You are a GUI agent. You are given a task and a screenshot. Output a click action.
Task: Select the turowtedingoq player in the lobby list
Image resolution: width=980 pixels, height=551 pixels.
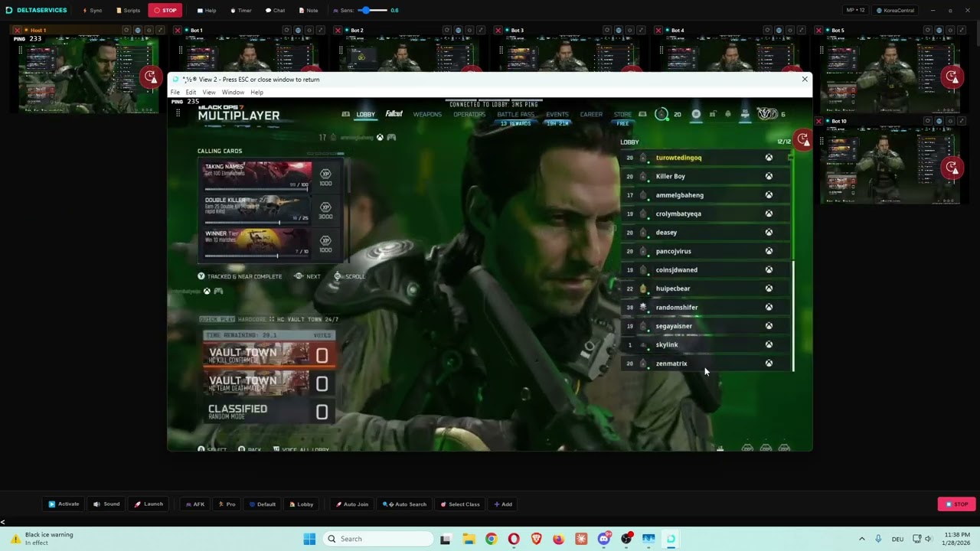(x=705, y=158)
